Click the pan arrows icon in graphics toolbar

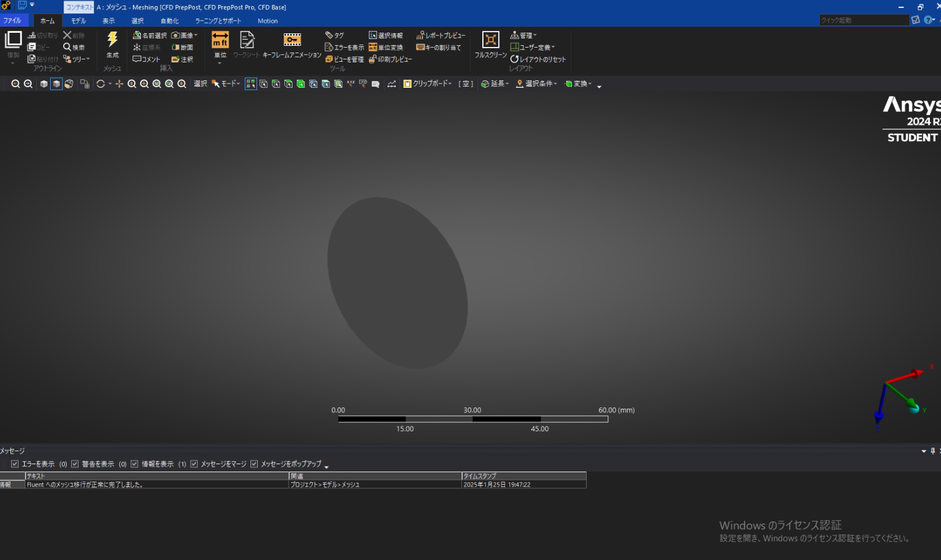(x=119, y=84)
